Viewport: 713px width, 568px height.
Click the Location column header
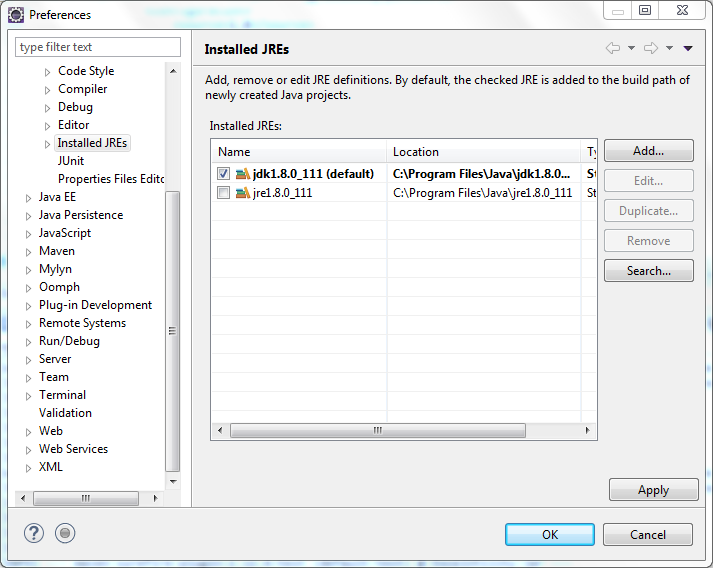click(484, 151)
